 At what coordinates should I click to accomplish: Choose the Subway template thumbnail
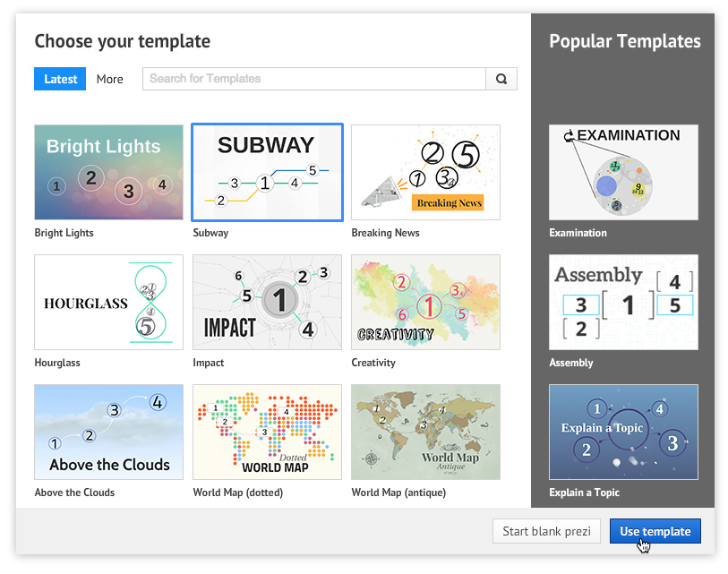(x=267, y=172)
